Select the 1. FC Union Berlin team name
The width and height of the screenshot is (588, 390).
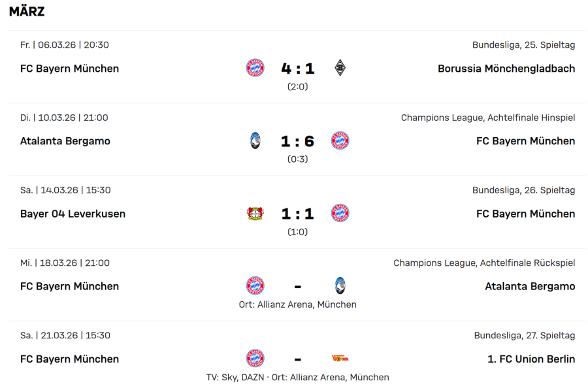tap(531, 359)
